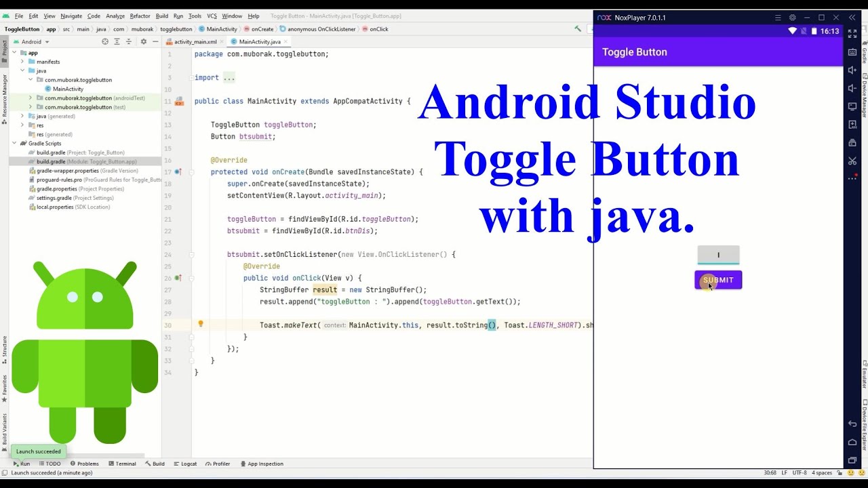Open Profiler tool window
The height and width of the screenshot is (488, 868).
click(217, 464)
